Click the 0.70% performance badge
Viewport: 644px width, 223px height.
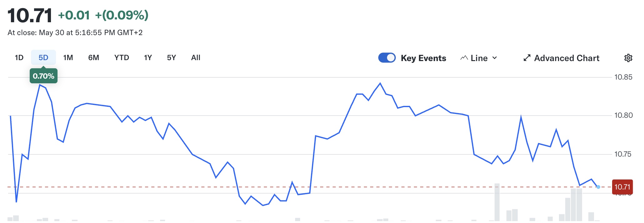pos(43,76)
